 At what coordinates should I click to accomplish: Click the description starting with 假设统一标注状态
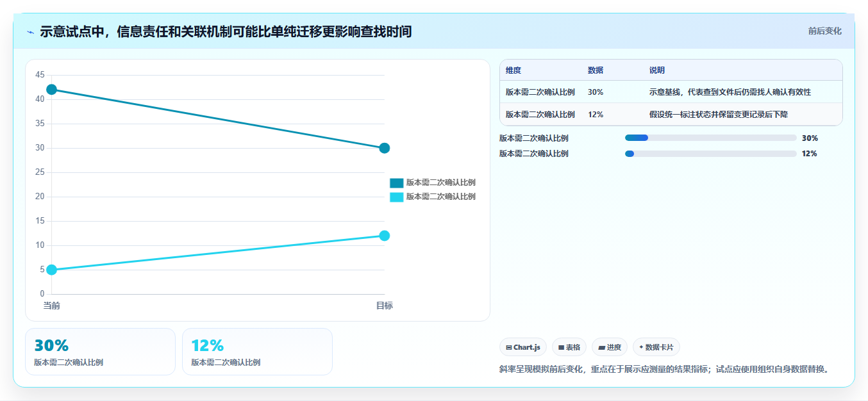coord(719,115)
